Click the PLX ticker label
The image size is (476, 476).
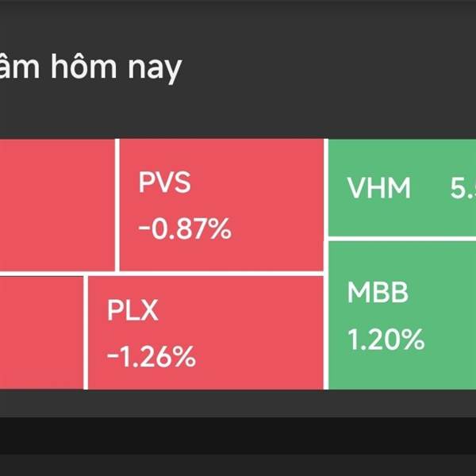[x=132, y=311]
